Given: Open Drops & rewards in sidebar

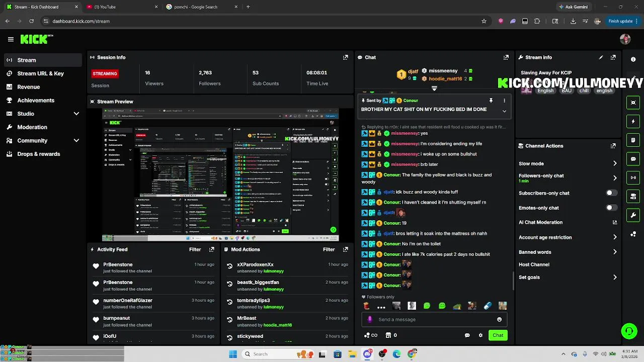Looking at the screenshot, I should [43, 154].
